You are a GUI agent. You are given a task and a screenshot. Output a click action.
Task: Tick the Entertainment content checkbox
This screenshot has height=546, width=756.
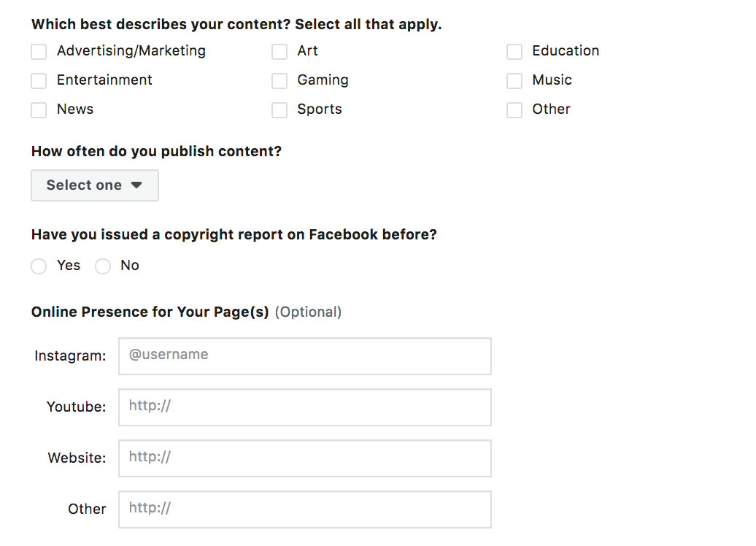pyautogui.click(x=39, y=81)
